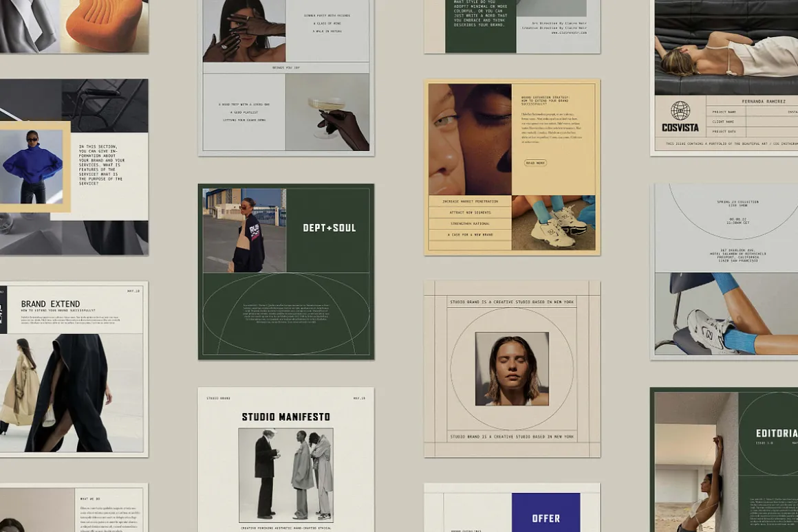Screen dimensions: 798x532
Task: Click the PROJECT DATE field label
Action: [x=724, y=131]
